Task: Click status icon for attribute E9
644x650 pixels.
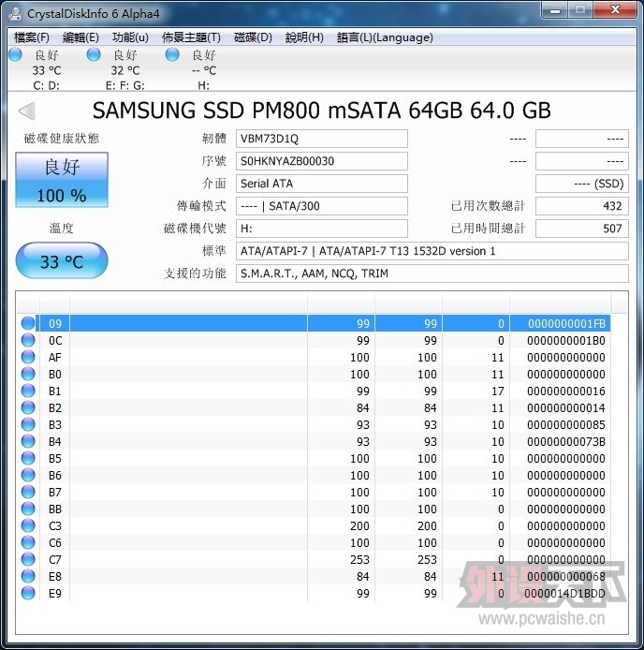Action: [28, 593]
